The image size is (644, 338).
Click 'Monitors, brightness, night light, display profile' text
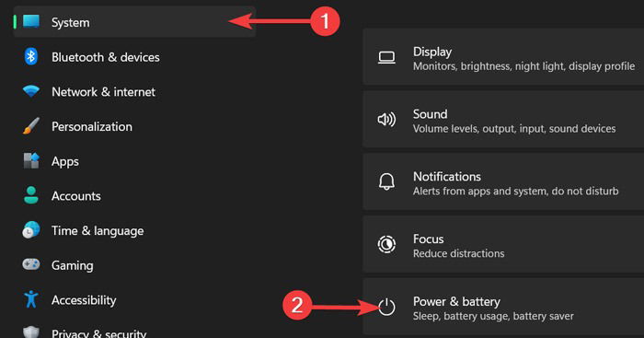[523, 66]
